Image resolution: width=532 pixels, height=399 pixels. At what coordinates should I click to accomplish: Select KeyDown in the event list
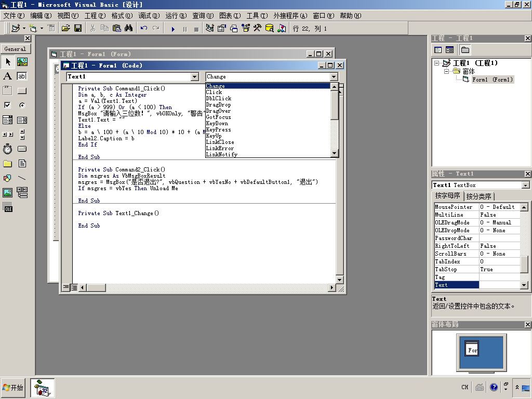coord(217,124)
